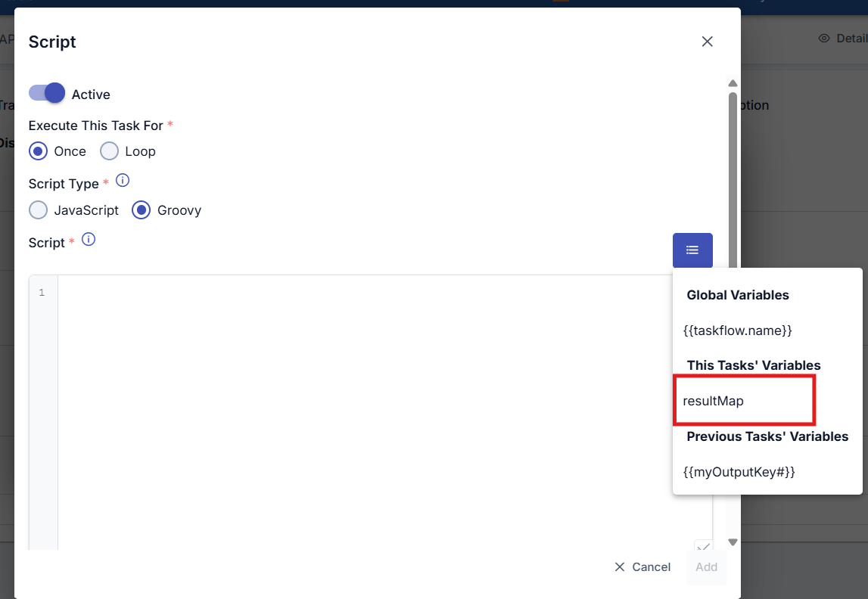Screen dimensions: 868x599
Task: Toggle the Active switch off
Action: (x=47, y=93)
